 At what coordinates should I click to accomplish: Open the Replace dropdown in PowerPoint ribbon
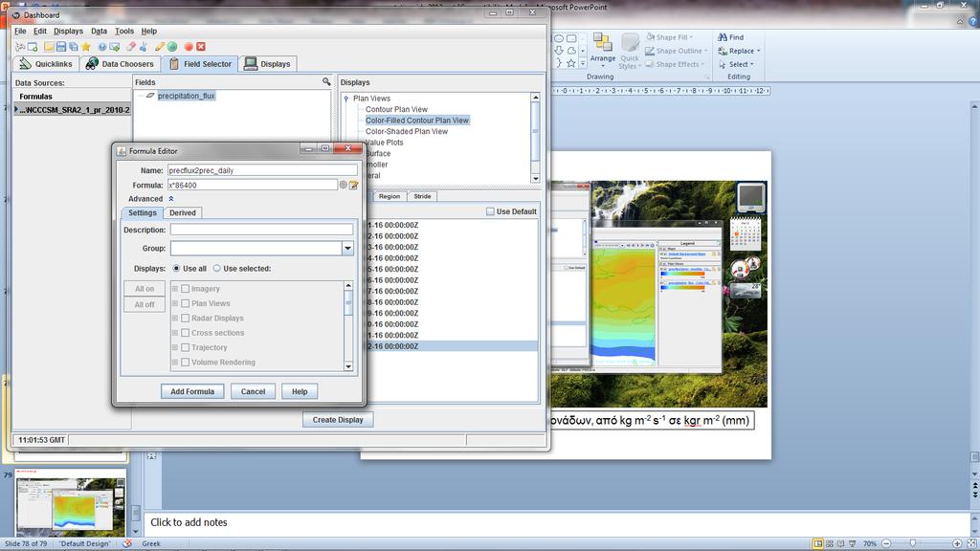pyautogui.click(x=758, y=52)
